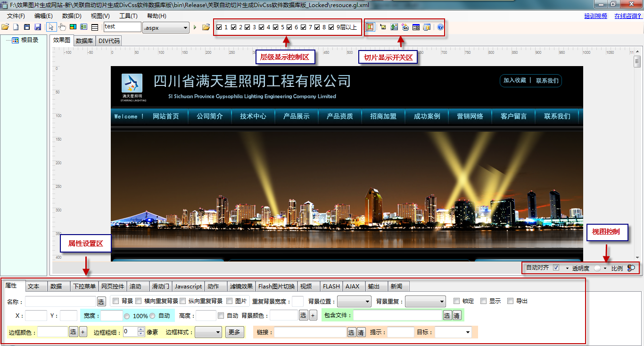The image size is (644, 346).
Task: Click the 背景颜色 color field
Action: point(283,315)
